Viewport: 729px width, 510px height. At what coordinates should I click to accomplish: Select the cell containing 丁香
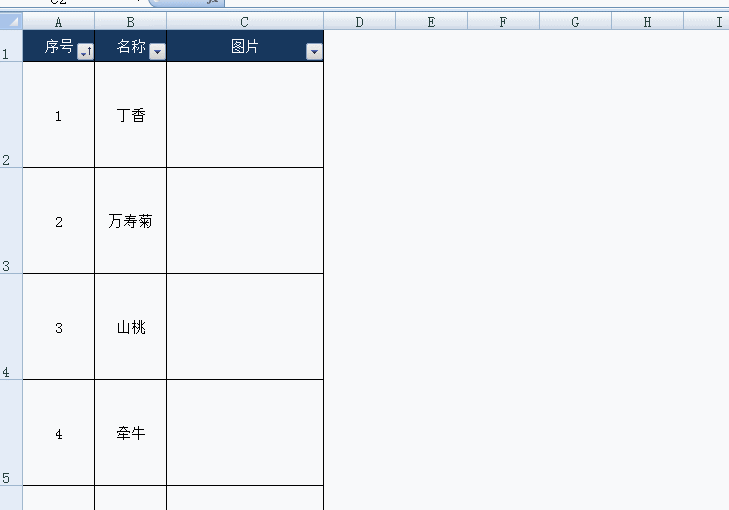point(131,115)
